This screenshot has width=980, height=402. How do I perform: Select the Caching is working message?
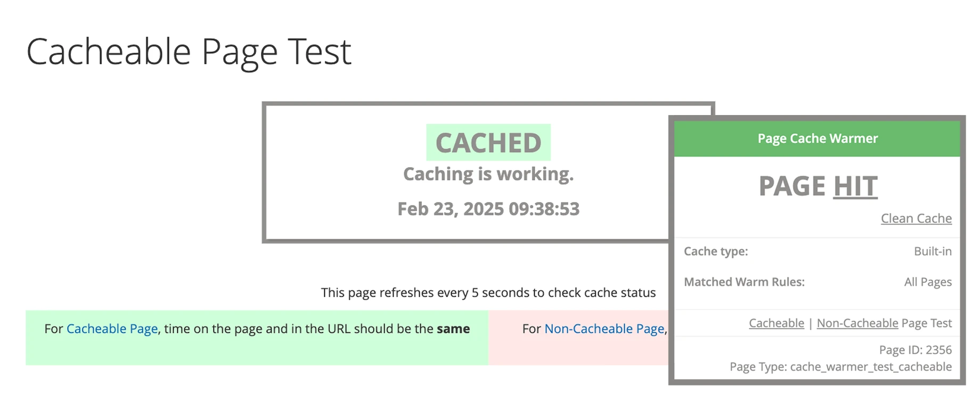(x=488, y=174)
